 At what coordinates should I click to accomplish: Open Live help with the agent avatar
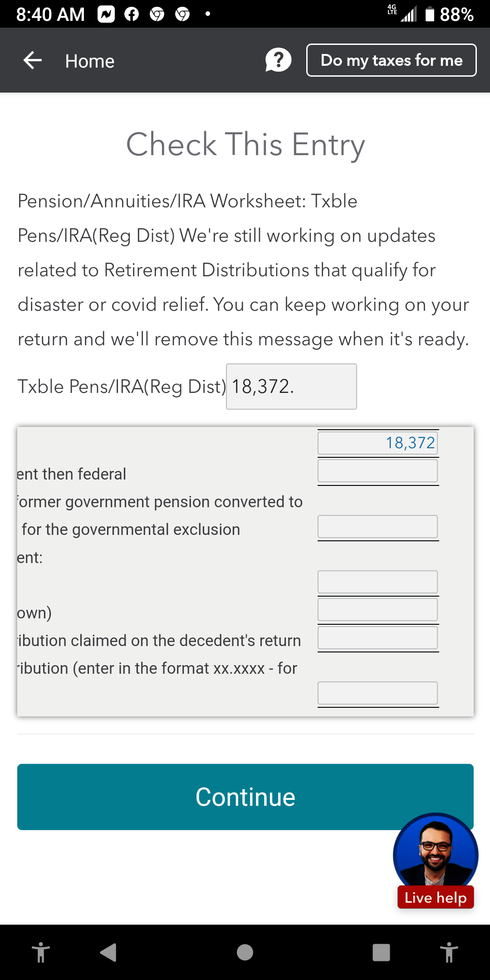click(x=435, y=855)
